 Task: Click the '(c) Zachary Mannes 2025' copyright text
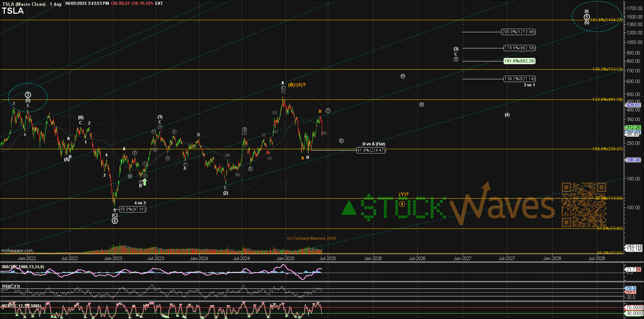click(x=312, y=238)
